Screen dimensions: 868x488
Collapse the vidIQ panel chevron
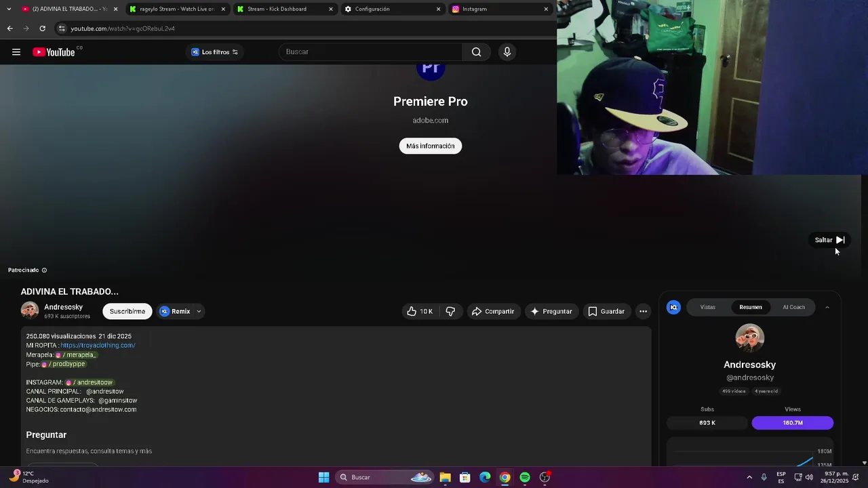point(827,308)
